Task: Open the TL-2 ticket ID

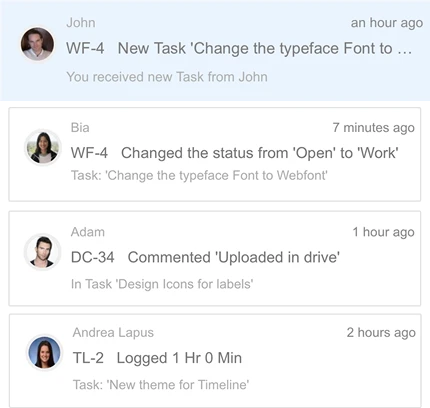Action: coord(88,358)
